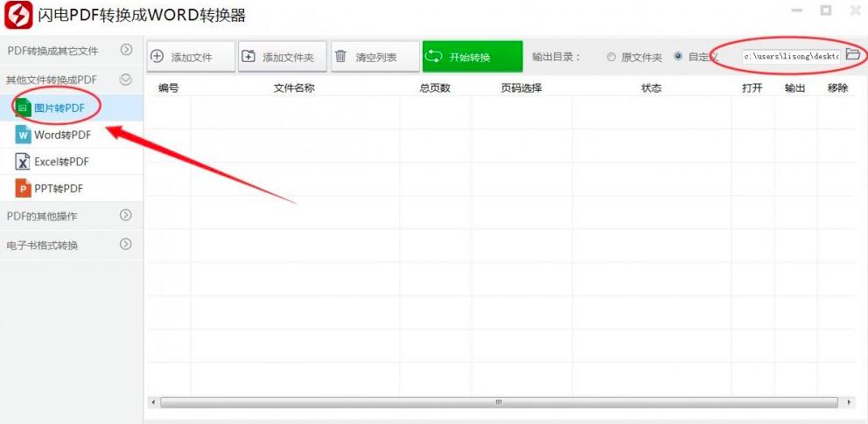
Task: Minimize the converter window
Action: [797, 10]
